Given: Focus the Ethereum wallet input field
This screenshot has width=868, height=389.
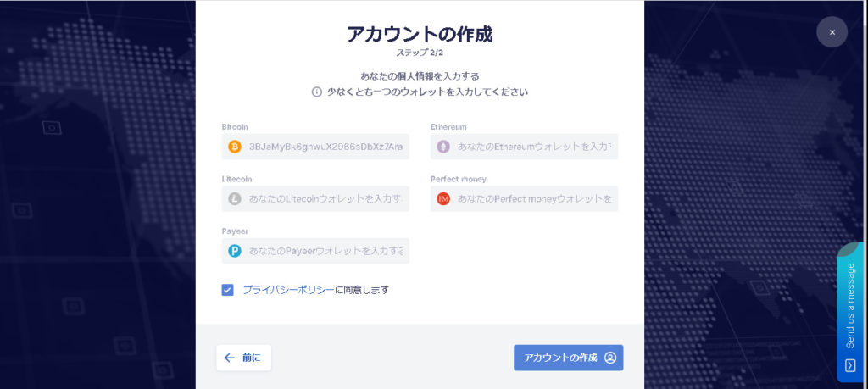Looking at the screenshot, I should pyautogui.click(x=524, y=147).
